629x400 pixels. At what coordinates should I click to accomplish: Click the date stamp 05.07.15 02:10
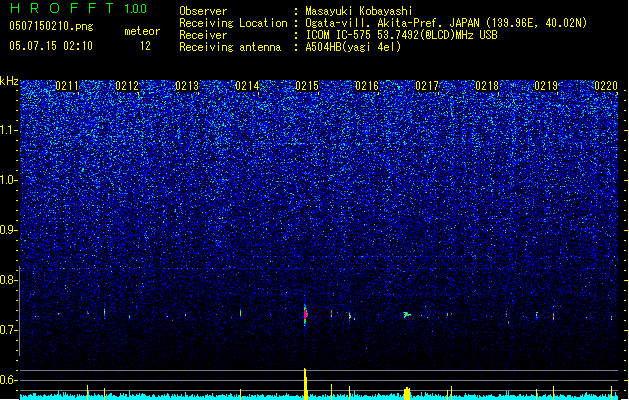click(51, 46)
